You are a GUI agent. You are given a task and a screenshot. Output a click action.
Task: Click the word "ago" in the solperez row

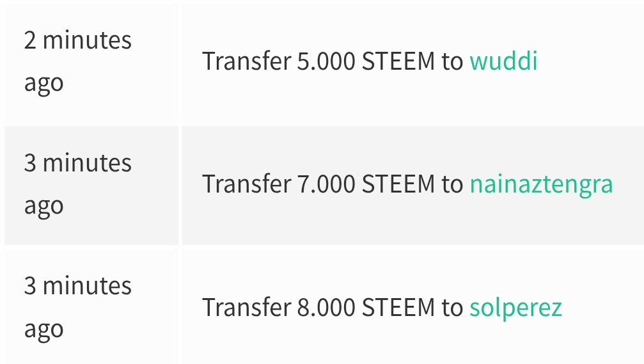click(x=44, y=329)
